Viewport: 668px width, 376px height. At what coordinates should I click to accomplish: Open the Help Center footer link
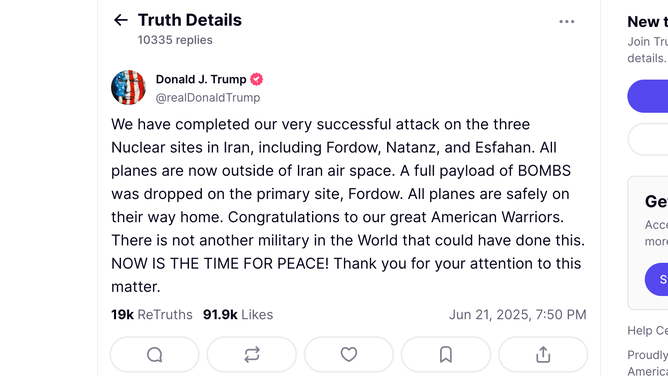[648, 330]
